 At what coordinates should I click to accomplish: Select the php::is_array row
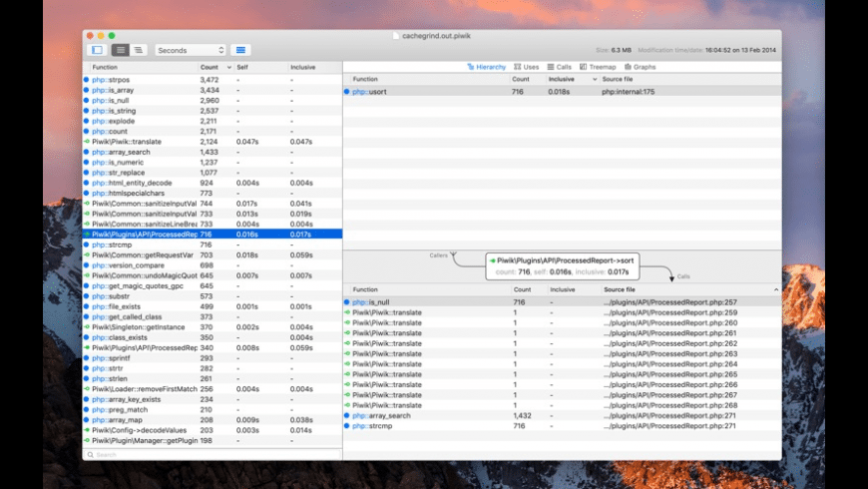[x=213, y=90]
